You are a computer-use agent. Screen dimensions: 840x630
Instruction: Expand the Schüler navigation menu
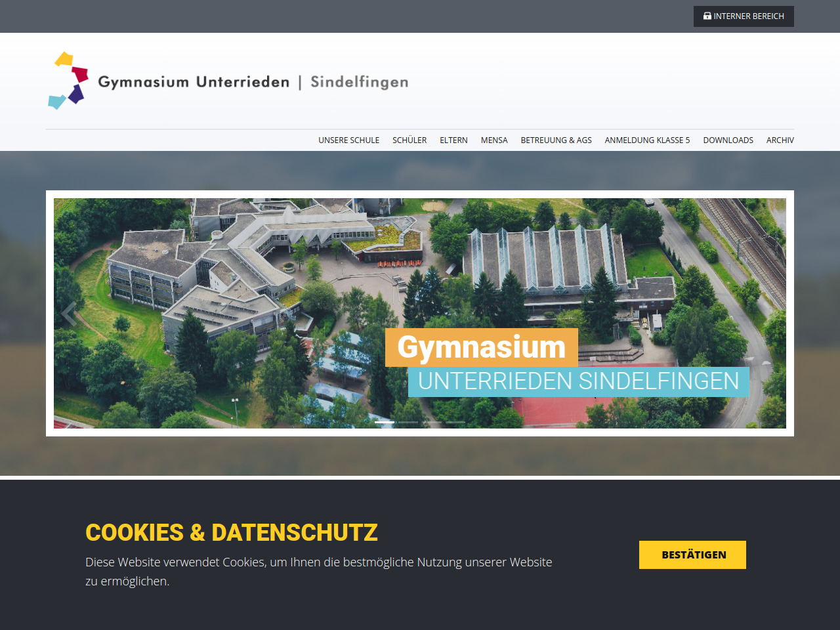(409, 140)
